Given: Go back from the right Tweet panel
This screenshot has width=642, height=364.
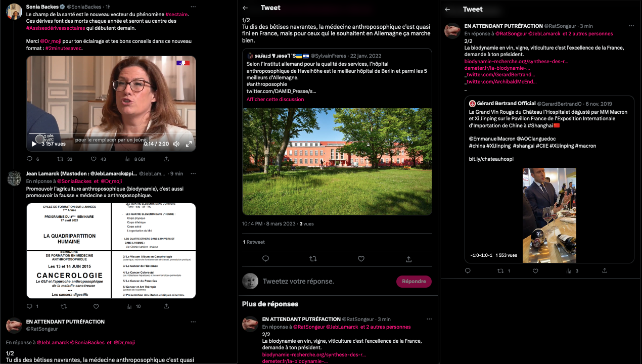Looking at the screenshot, I should (x=447, y=9).
